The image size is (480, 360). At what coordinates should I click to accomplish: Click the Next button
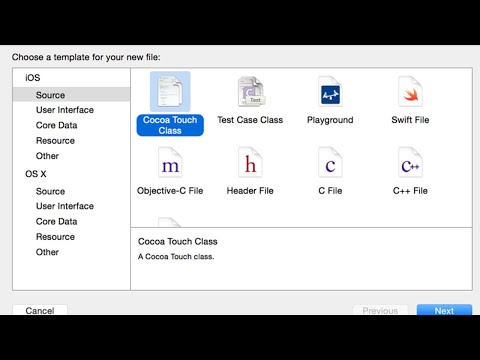pos(444,310)
